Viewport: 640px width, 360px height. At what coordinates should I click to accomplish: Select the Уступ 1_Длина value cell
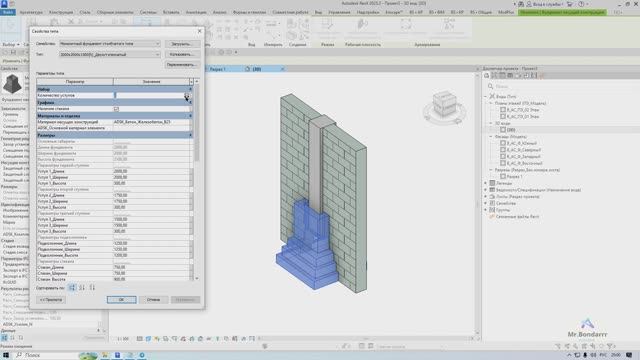point(151,171)
